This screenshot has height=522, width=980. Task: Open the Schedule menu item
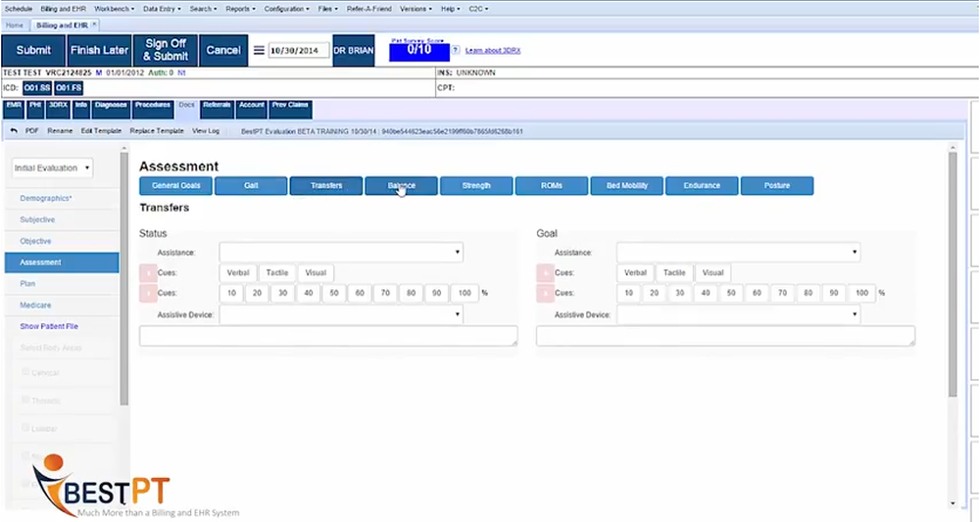[x=18, y=9]
